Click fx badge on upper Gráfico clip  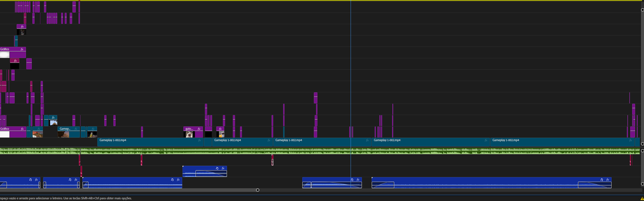tap(22, 49)
